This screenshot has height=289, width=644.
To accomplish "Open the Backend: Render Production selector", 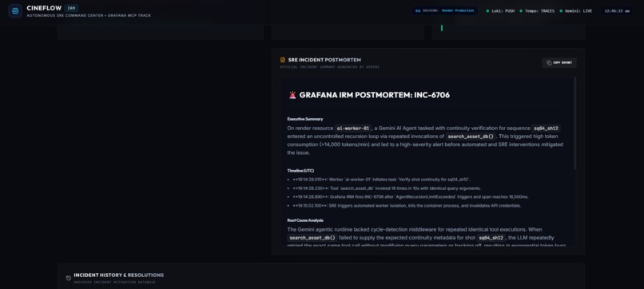I will tap(445, 10).
